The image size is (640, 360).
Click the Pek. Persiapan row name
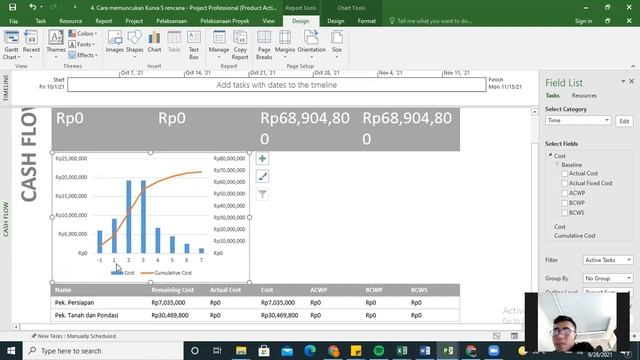point(74,302)
